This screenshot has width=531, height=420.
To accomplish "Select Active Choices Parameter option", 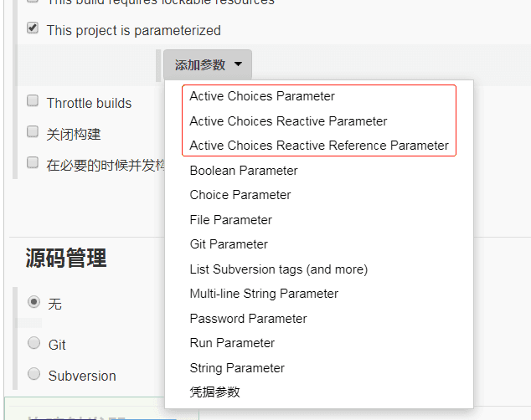I will (x=262, y=96).
